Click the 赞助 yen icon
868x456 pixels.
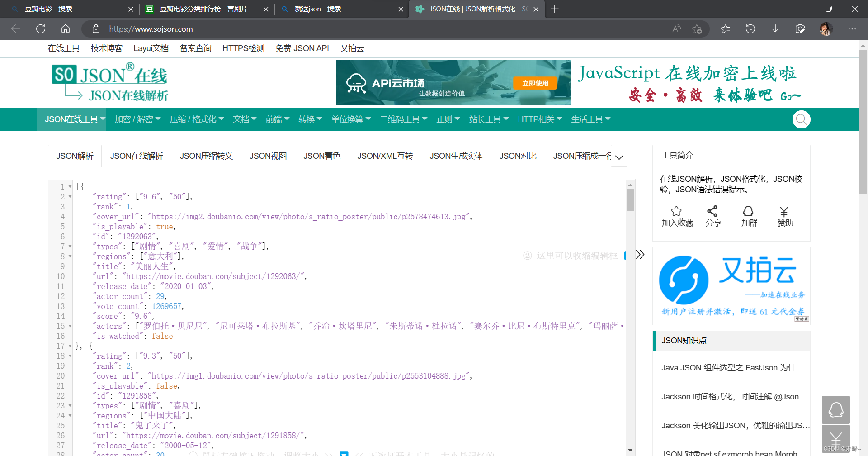coord(784,211)
